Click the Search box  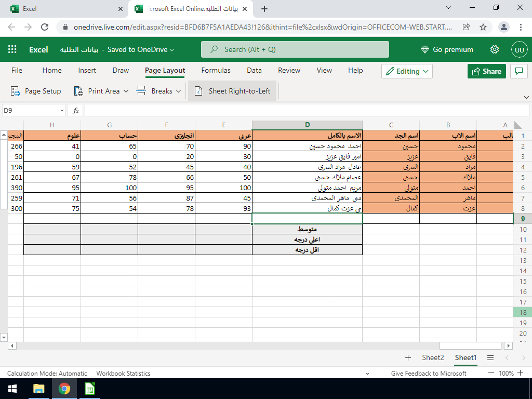tap(295, 49)
